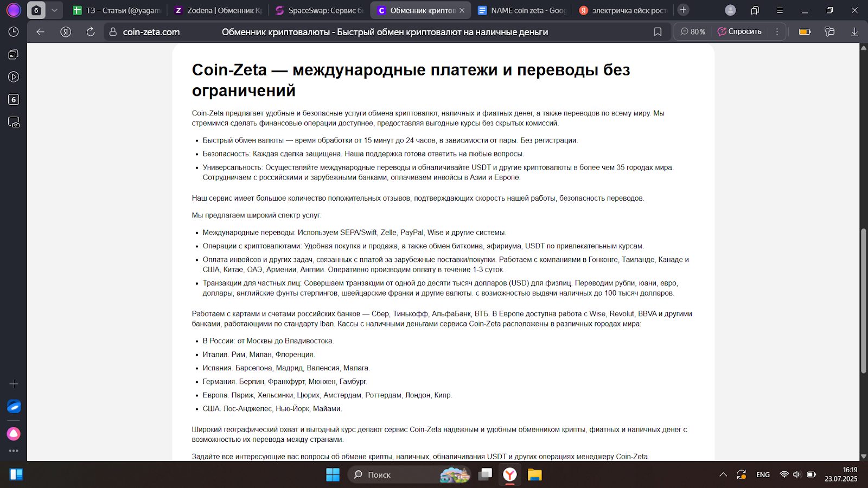
Task: Open Task View on the taskbar
Action: pos(485,474)
